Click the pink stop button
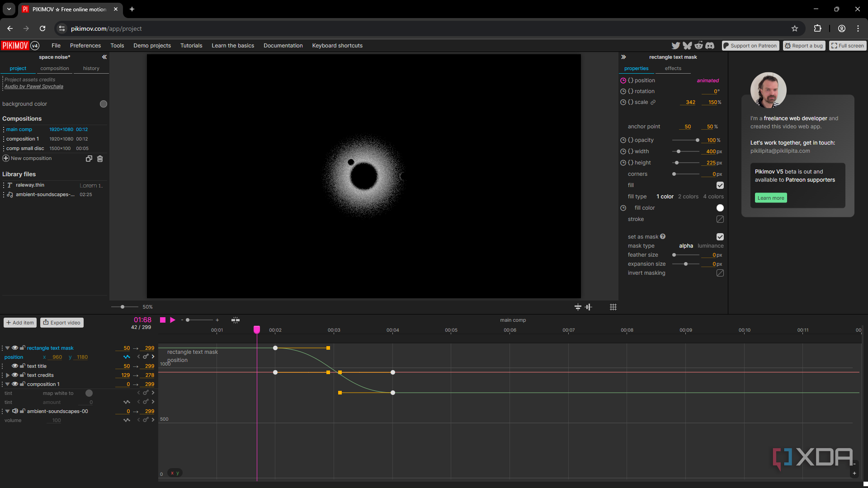The image size is (868, 488). tap(163, 320)
